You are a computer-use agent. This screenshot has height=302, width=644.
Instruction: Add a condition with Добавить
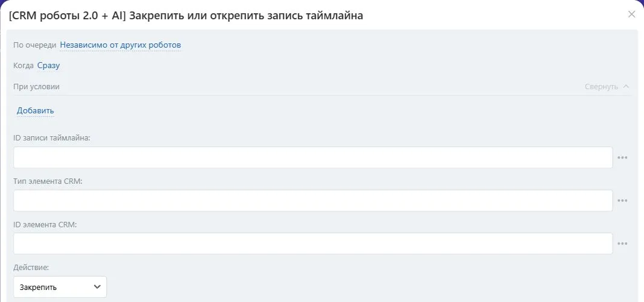coord(36,111)
